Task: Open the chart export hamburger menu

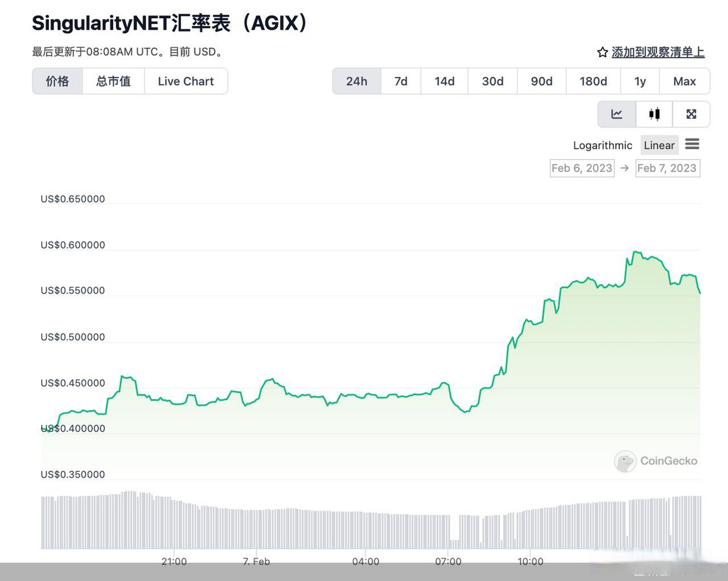Action: click(x=693, y=144)
